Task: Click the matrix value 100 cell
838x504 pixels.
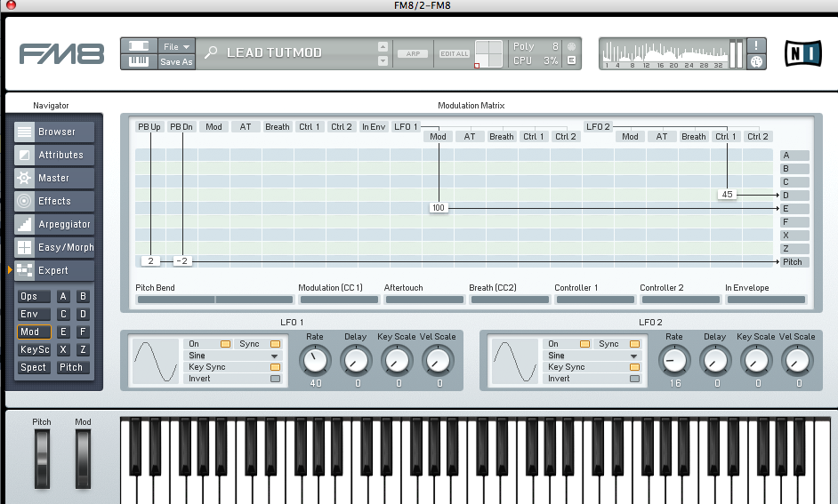Action: 439,208
